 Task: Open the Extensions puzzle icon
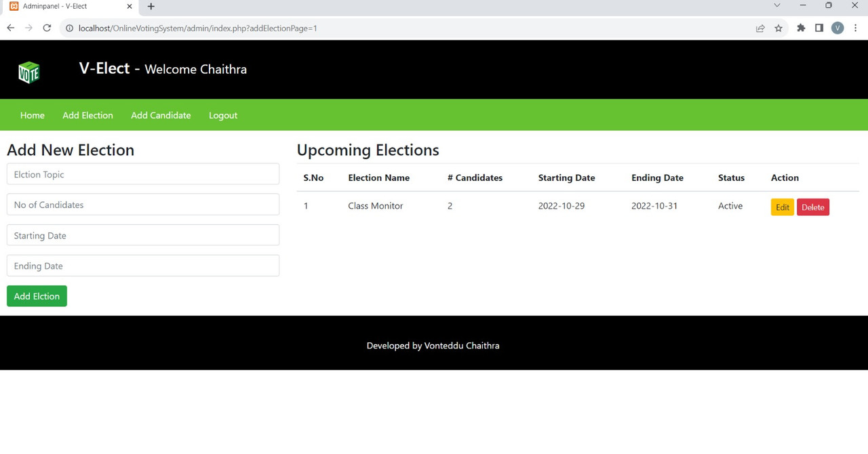[801, 28]
